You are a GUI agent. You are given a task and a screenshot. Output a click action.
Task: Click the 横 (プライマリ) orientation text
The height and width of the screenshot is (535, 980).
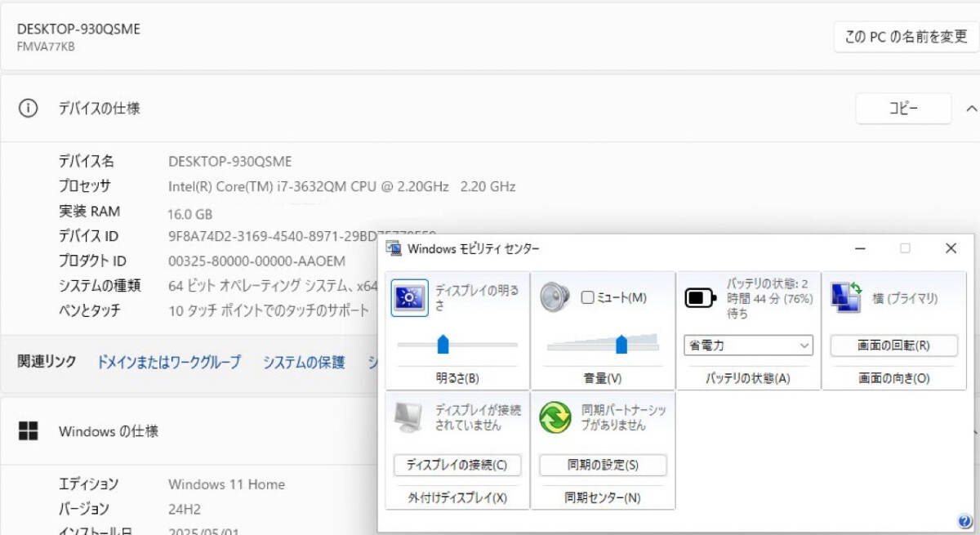point(905,299)
